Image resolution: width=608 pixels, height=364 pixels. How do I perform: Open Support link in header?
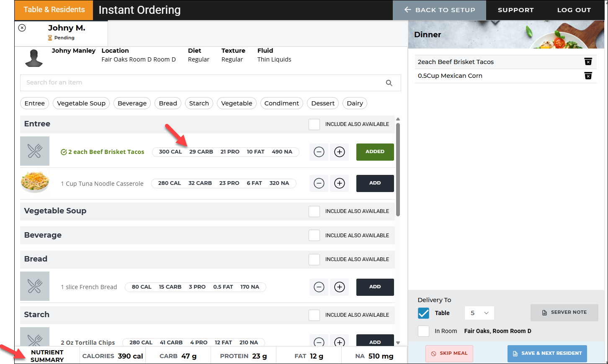pyautogui.click(x=515, y=10)
